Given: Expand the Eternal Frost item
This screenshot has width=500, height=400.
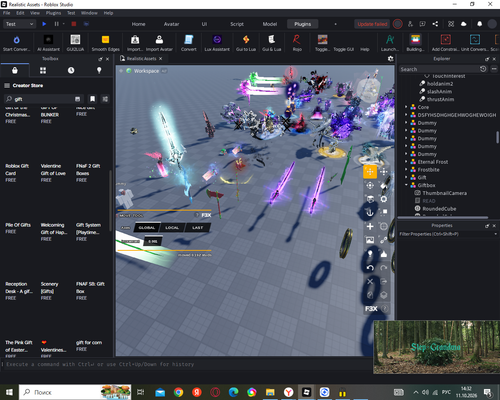Looking at the screenshot, I should click(x=406, y=162).
